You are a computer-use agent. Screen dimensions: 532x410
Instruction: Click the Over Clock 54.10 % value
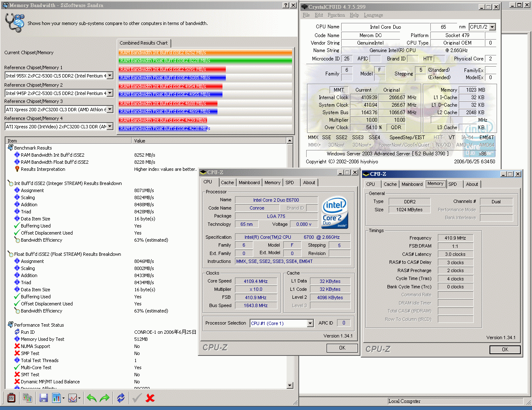tap(367, 127)
